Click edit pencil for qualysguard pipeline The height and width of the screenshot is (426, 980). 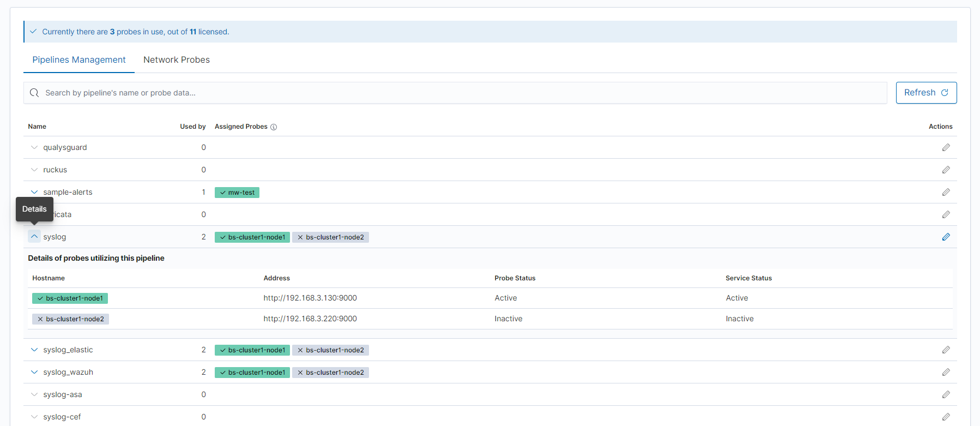946,147
